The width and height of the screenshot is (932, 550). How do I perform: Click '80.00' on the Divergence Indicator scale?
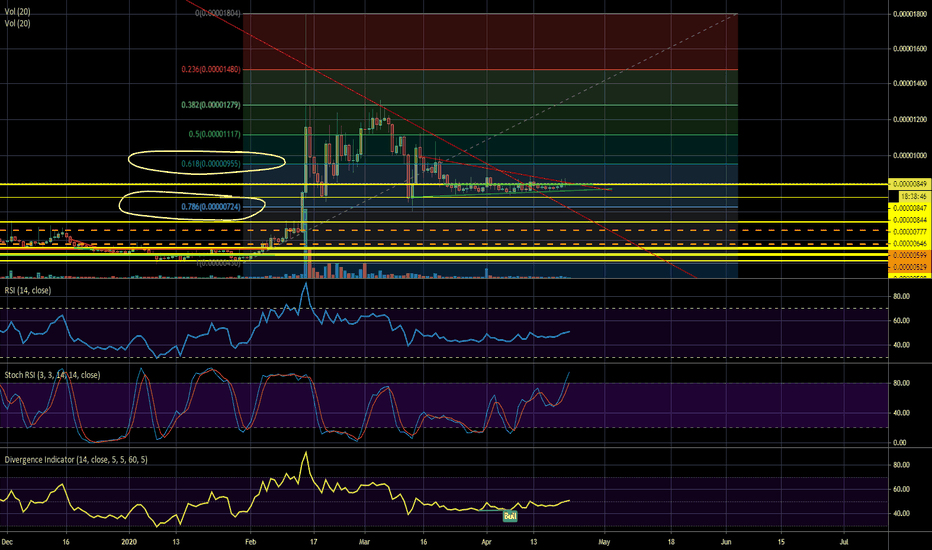[901, 465]
